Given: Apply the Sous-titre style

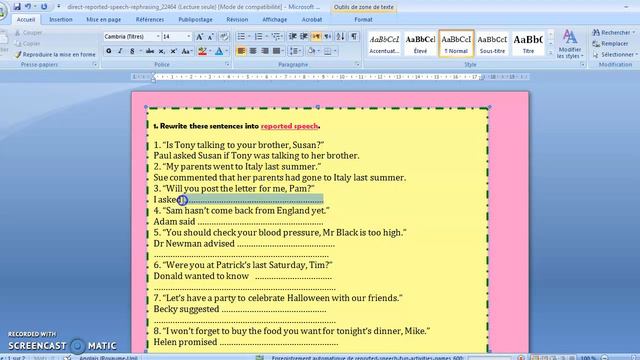Looking at the screenshot, I should (492, 43).
